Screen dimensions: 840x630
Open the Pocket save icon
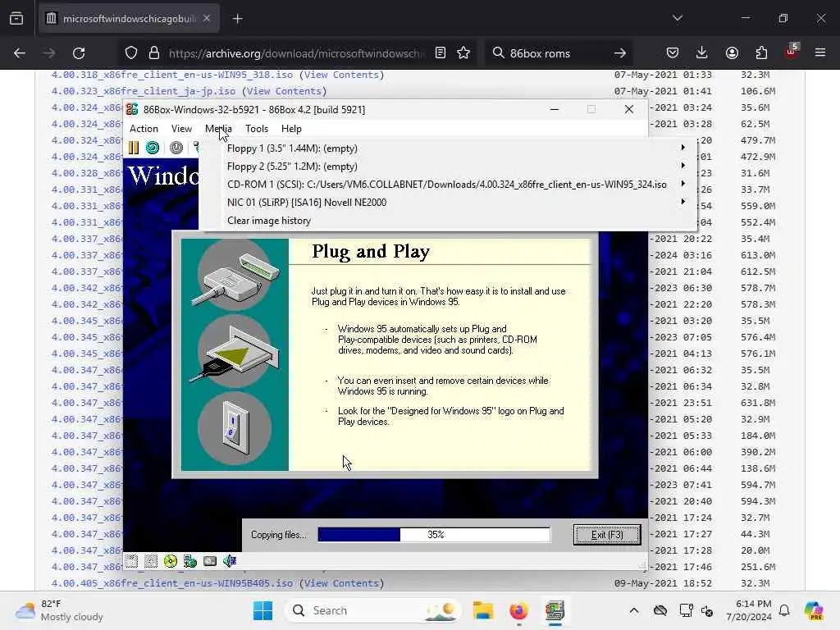tap(673, 53)
